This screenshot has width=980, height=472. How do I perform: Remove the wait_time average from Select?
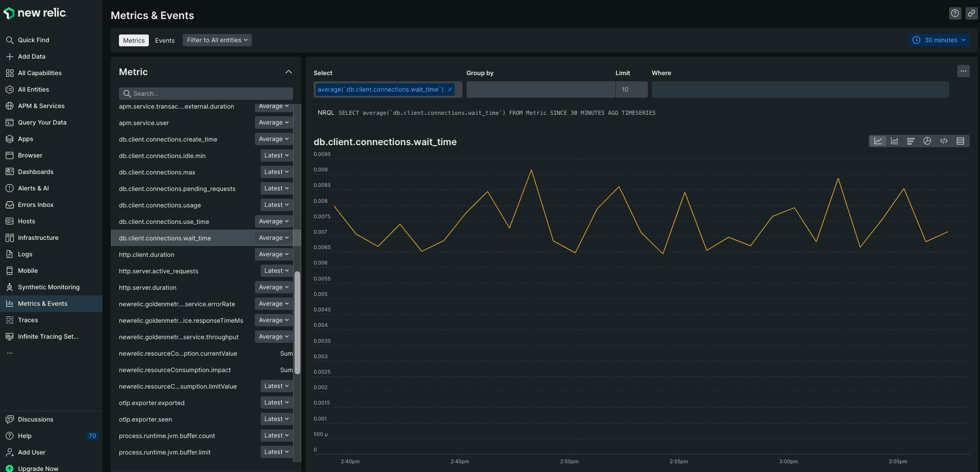point(450,90)
